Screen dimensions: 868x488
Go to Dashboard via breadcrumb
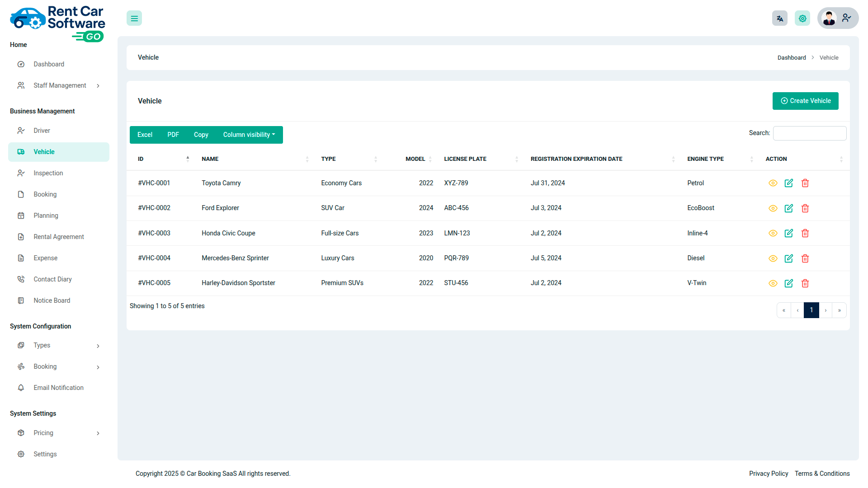click(792, 58)
